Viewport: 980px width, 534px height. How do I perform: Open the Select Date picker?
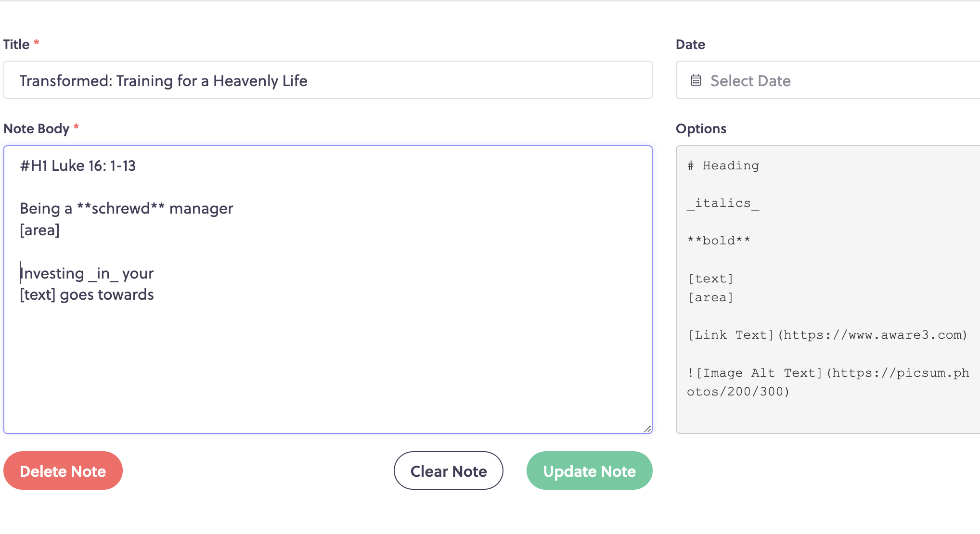click(x=828, y=80)
